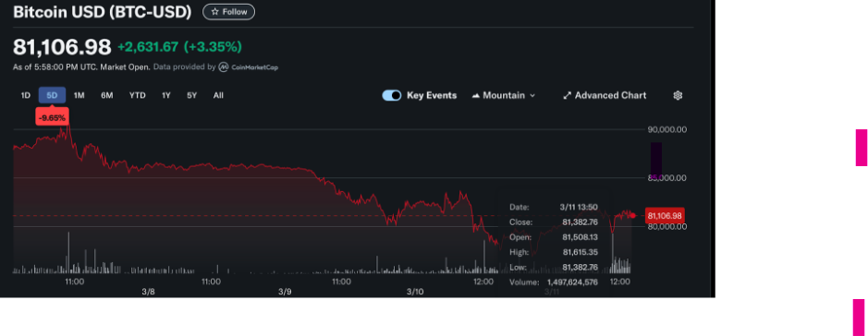
Task: Click the CoinMarketCap logo icon
Action: pos(223,66)
